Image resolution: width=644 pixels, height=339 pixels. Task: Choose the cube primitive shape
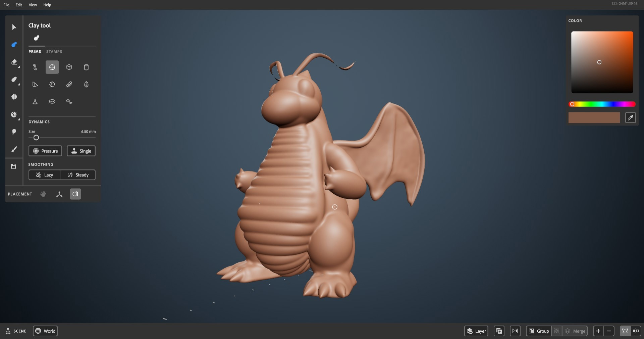pyautogui.click(x=69, y=67)
